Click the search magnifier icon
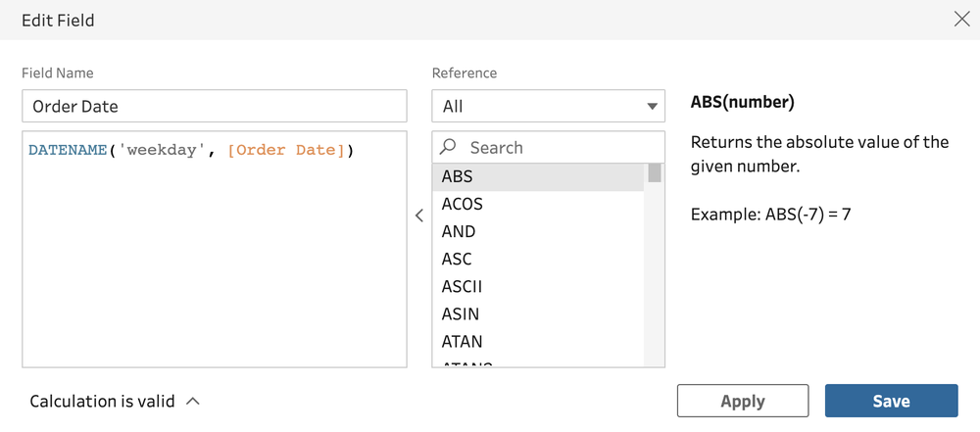 tap(448, 147)
